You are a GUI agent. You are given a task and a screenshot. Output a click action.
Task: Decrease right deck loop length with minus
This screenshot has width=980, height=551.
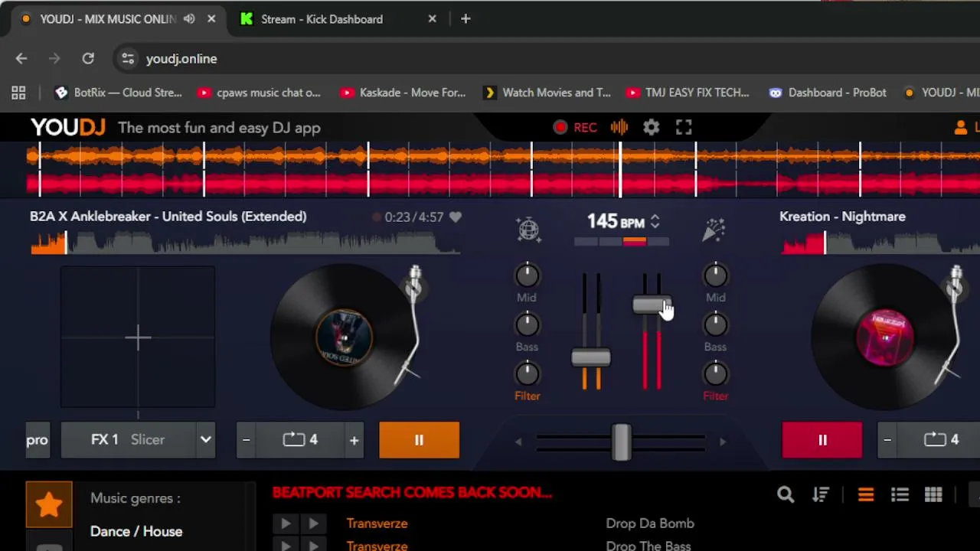tap(887, 440)
